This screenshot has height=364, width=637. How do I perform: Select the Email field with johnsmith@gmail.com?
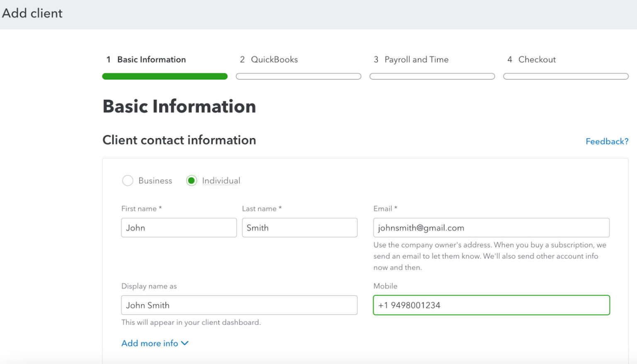491,228
